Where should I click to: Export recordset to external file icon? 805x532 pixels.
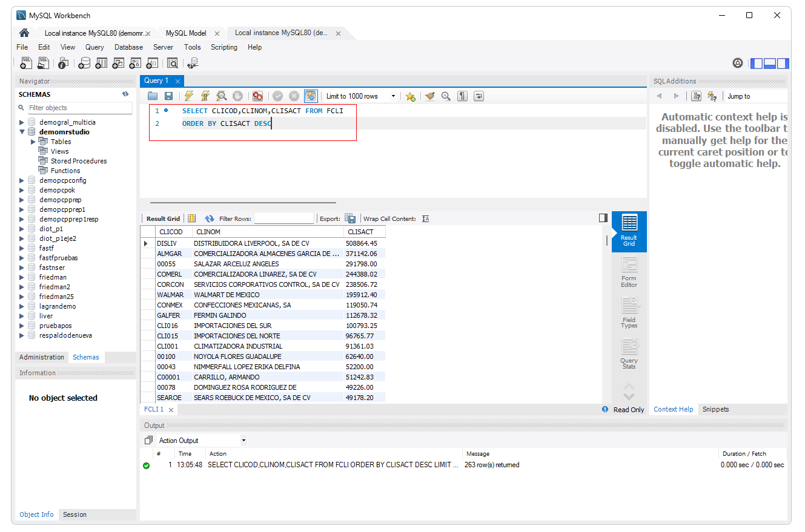click(x=349, y=218)
